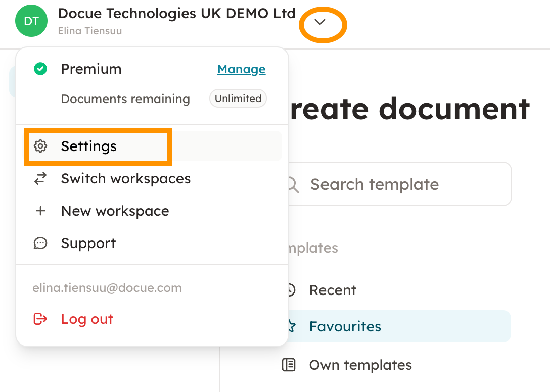Screen dimensions: 550x392
Task: Choose New workspace option
Action: point(115,211)
